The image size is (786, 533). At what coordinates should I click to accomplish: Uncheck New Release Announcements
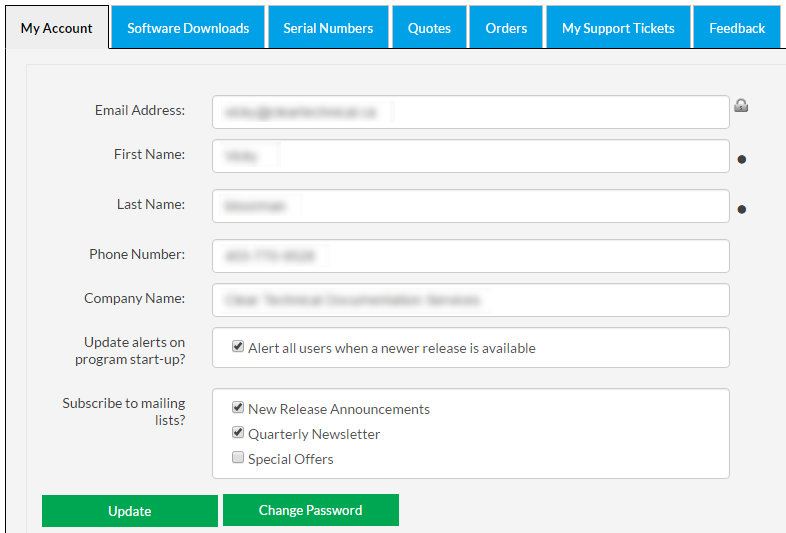pos(238,407)
